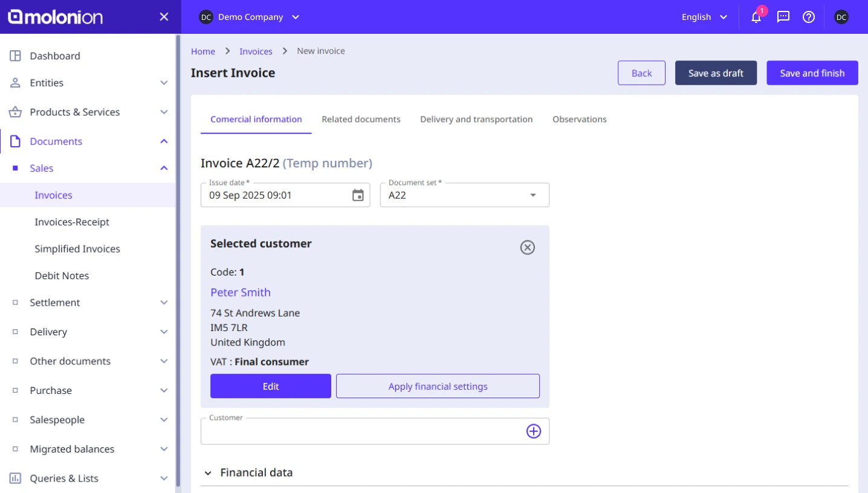Screen dimensions: 868x493
Task: Click the Queries & Lists sidebar icon
Action: pyautogui.click(x=15, y=478)
